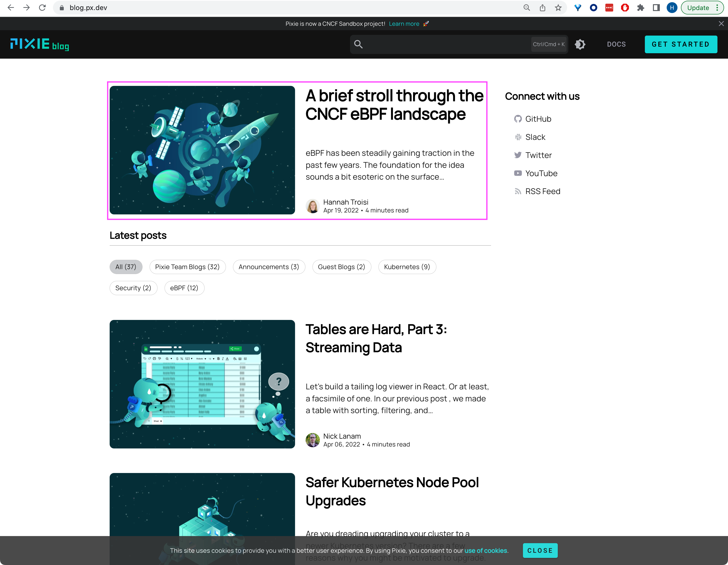
Task: Open the GitHub link icon
Action: (x=518, y=119)
